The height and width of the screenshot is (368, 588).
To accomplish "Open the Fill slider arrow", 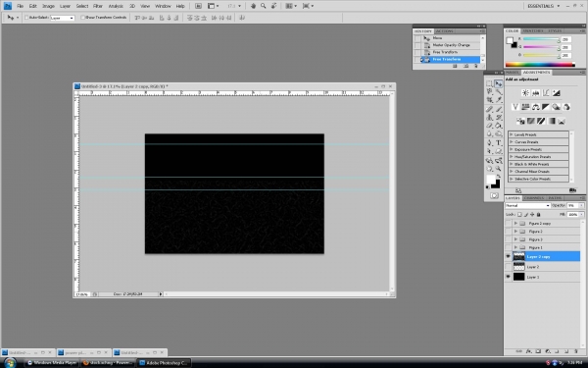I will (581, 214).
